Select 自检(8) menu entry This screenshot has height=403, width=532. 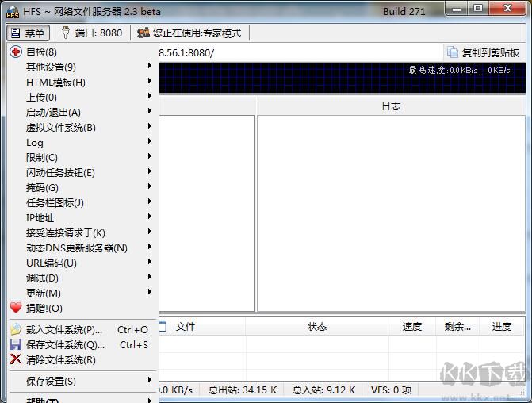click(x=82, y=52)
